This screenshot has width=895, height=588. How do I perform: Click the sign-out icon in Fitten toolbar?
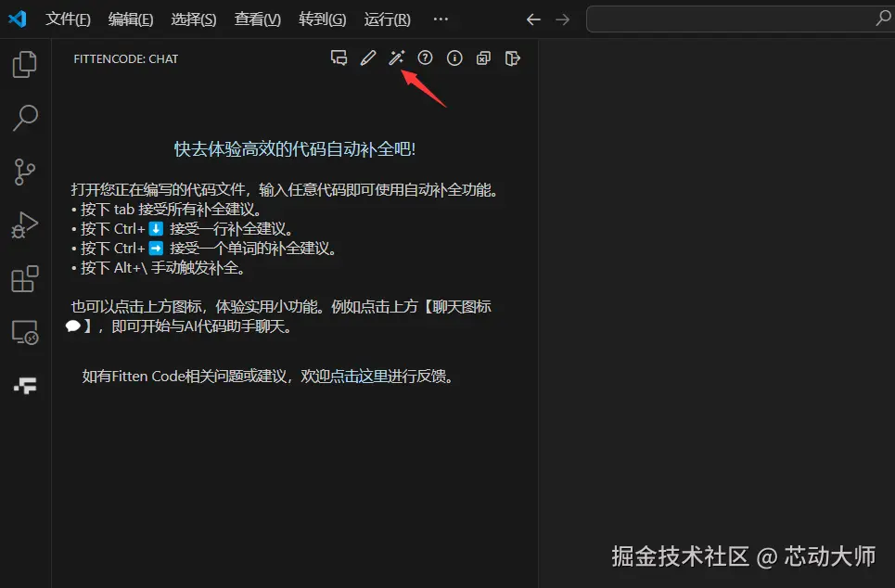[513, 58]
